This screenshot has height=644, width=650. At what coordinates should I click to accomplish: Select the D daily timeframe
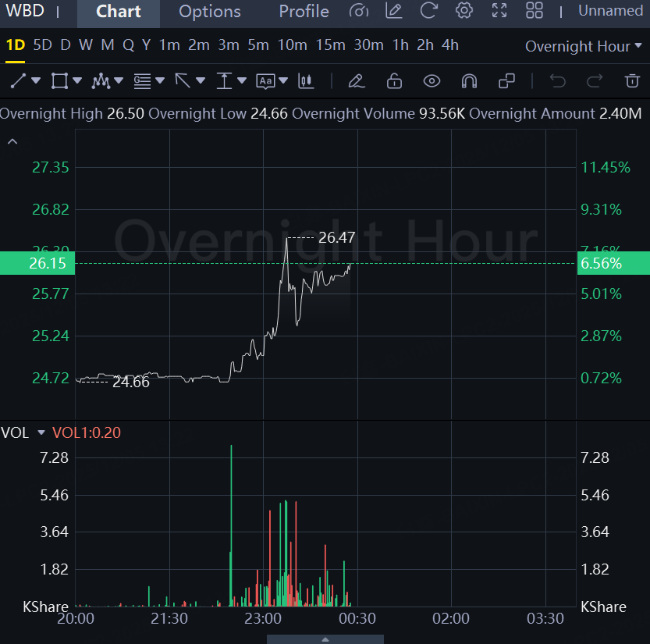(66, 44)
